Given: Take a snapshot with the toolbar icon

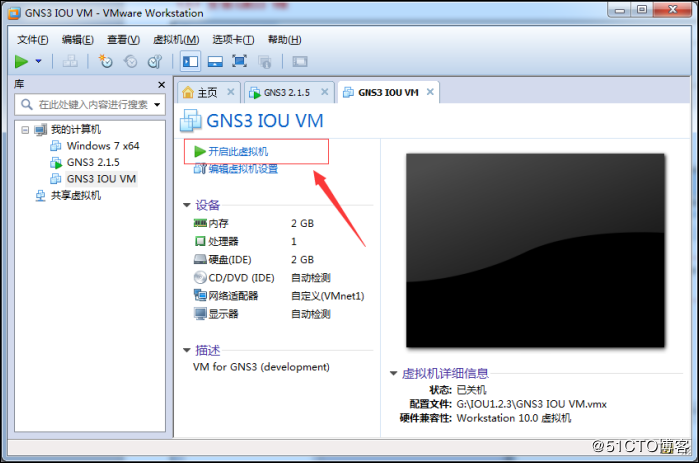Looking at the screenshot, I should tap(106, 61).
